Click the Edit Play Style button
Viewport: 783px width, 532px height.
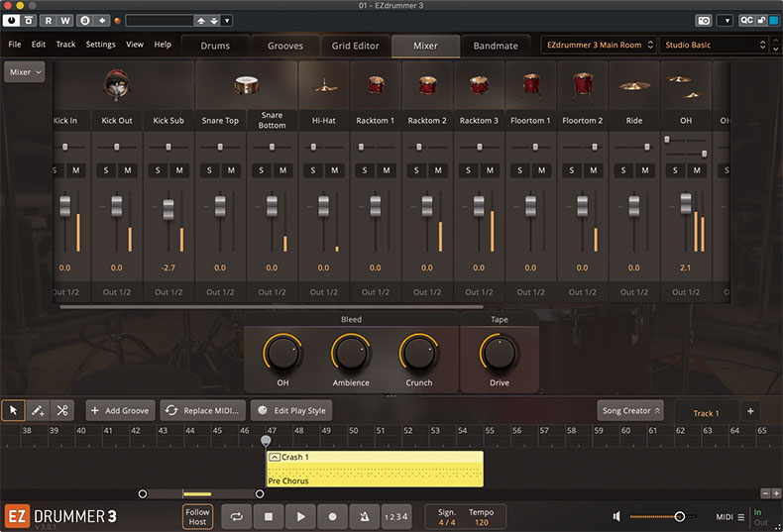coord(291,411)
